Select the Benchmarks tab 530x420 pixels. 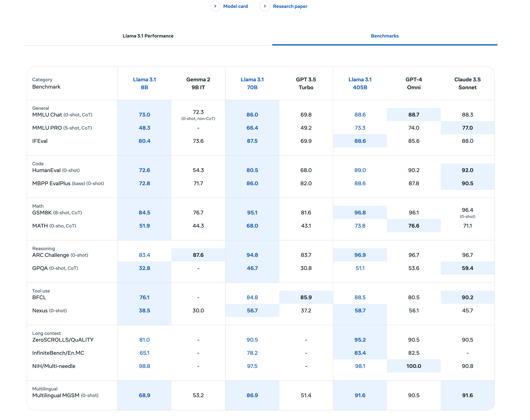[x=385, y=36]
